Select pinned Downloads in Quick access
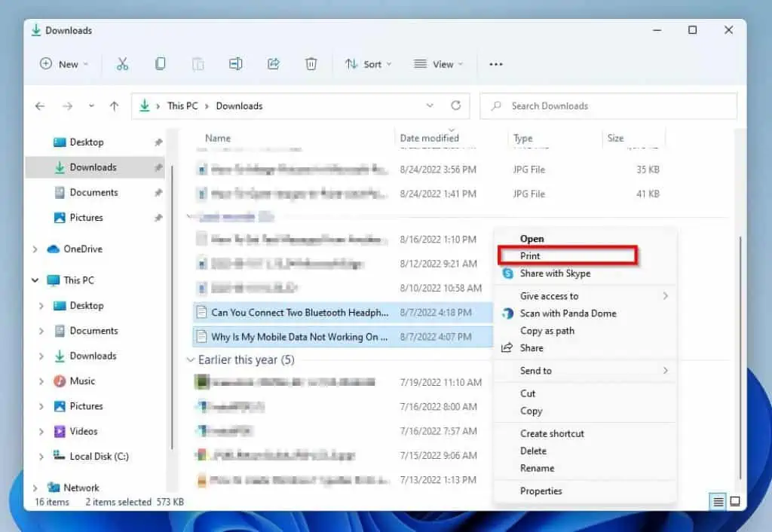 coord(95,167)
